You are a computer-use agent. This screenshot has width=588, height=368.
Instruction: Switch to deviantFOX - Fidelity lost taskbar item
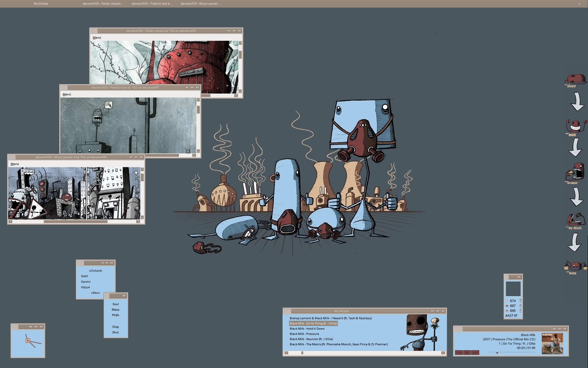152,4
